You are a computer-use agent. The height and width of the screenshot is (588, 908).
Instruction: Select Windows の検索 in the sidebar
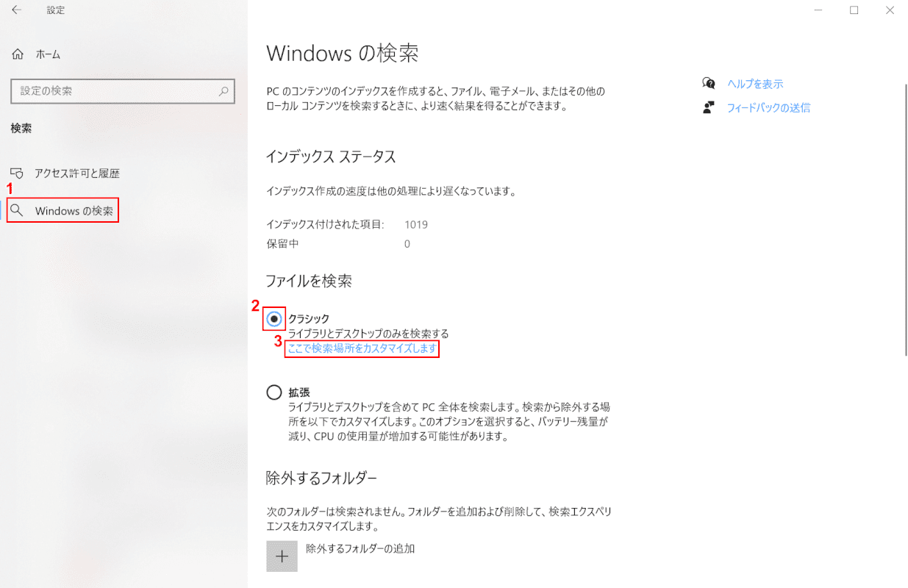[63, 211]
